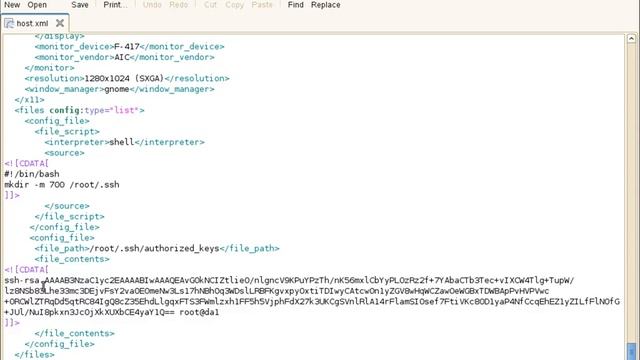Click the host.xml document icon
This screenshot has height=360, width=640.
click(x=9, y=23)
